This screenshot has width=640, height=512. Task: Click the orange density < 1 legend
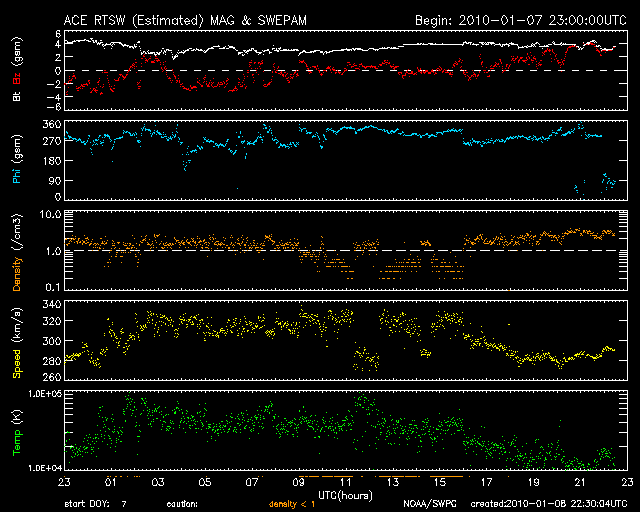coord(291,504)
